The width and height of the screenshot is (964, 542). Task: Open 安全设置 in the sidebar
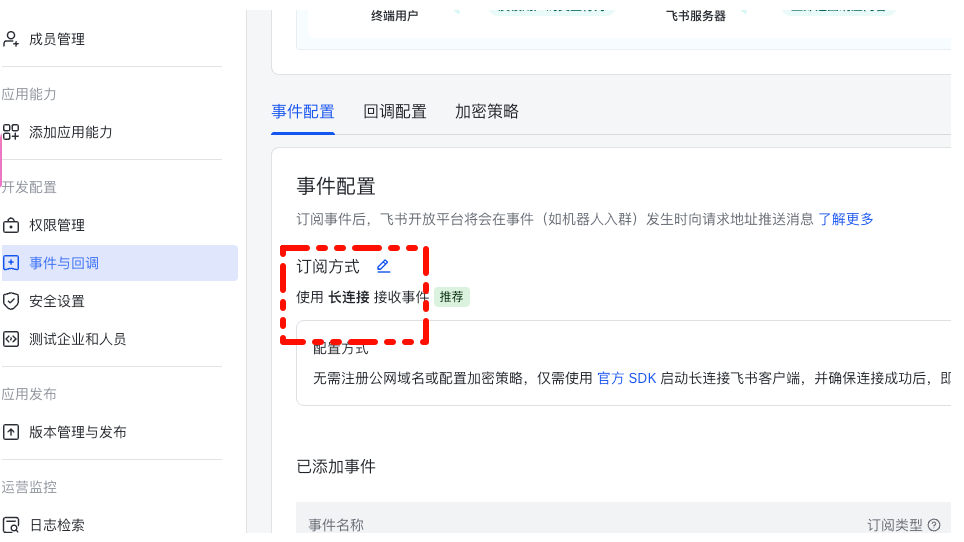57,301
